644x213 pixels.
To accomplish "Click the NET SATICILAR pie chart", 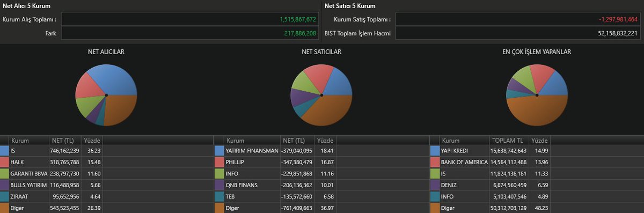I will point(321,95).
